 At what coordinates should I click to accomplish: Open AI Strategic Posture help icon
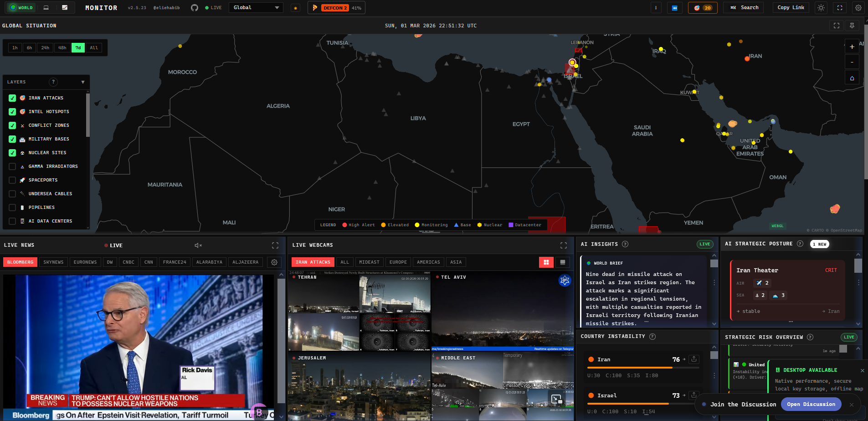tap(800, 244)
